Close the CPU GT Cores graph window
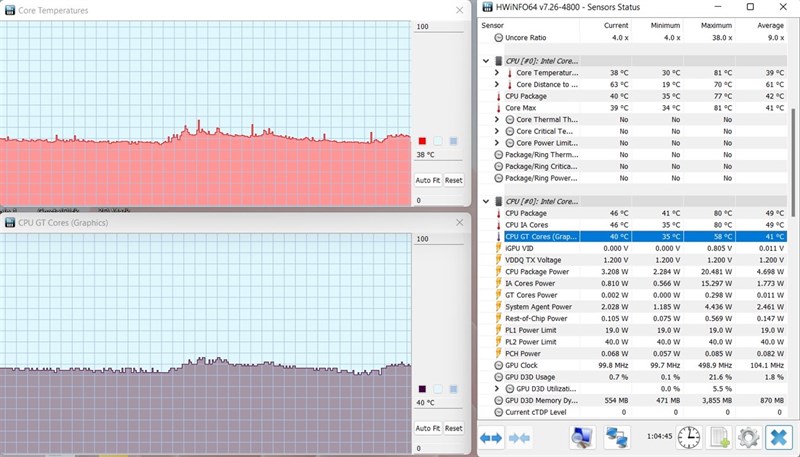800x457 pixels. point(460,222)
